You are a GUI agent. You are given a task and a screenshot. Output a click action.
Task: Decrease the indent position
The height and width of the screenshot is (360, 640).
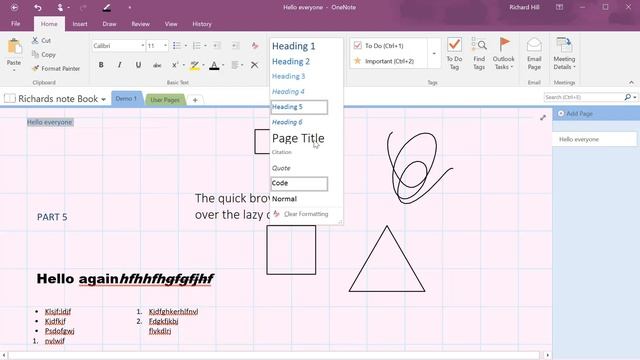pyautogui.click(x=217, y=45)
